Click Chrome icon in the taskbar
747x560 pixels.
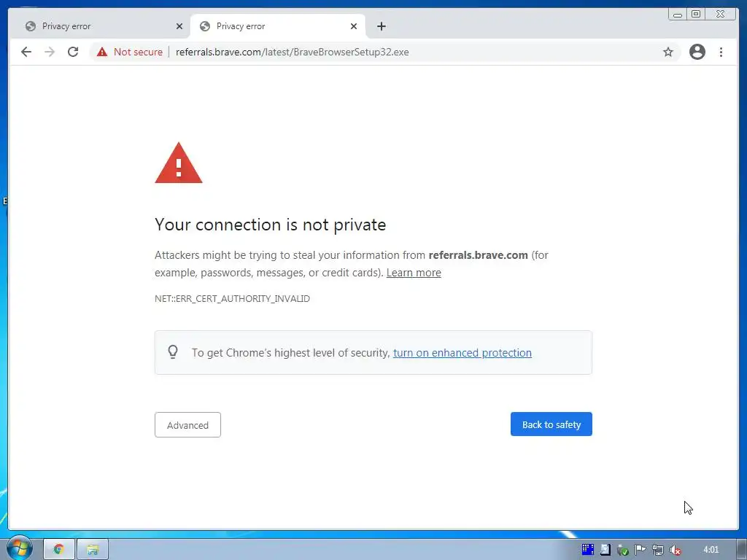point(59,550)
